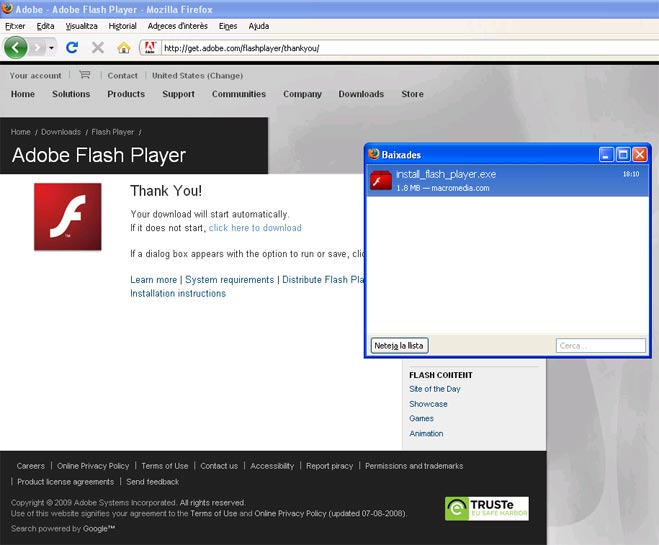659x545 pixels.
Task: Click the Your account link
Action: point(35,76)
